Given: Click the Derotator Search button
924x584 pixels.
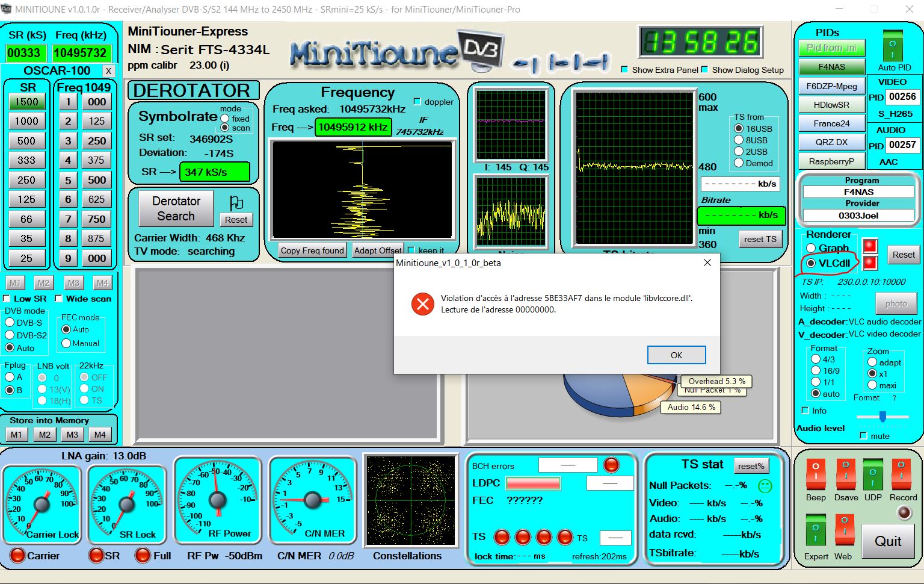Looking at the screenshot, I should point(176,208).
